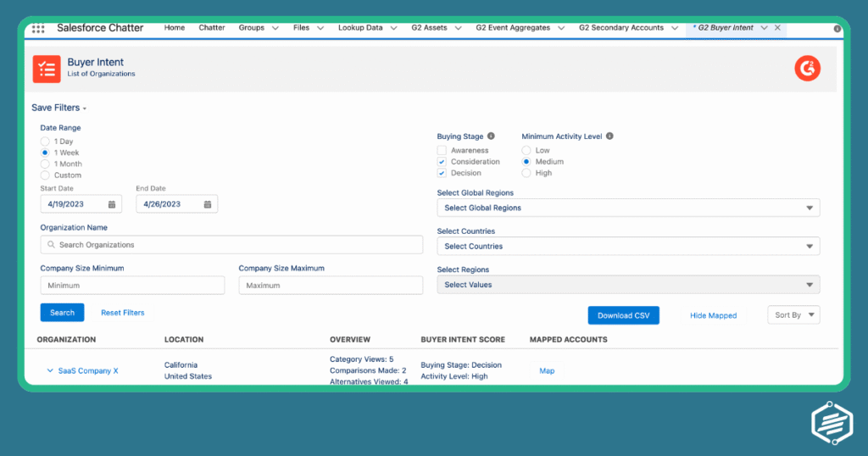Click the Buyer Intent list icon
The width and height of the screenshot is (868, 456).
pyautogui.click(x=47, y=69)
